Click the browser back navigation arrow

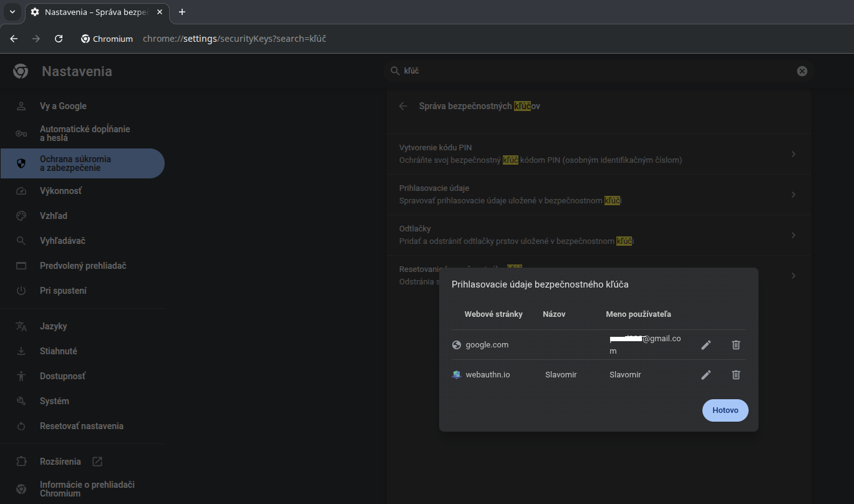(14, 39)
